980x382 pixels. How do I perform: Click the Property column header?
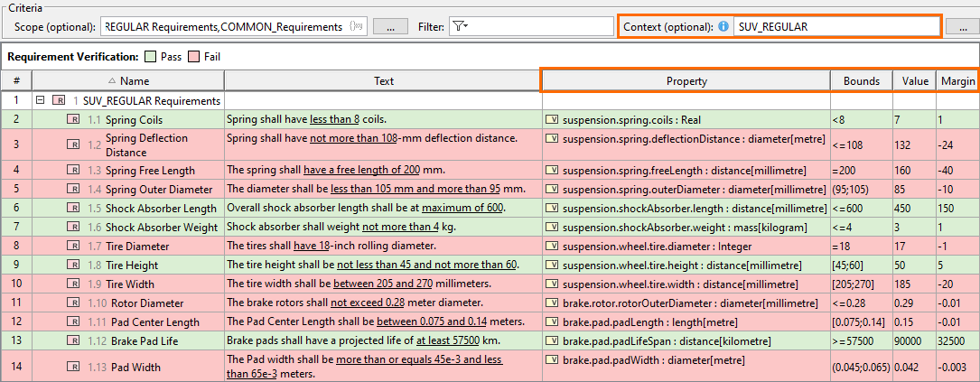(x=686, y=81)
